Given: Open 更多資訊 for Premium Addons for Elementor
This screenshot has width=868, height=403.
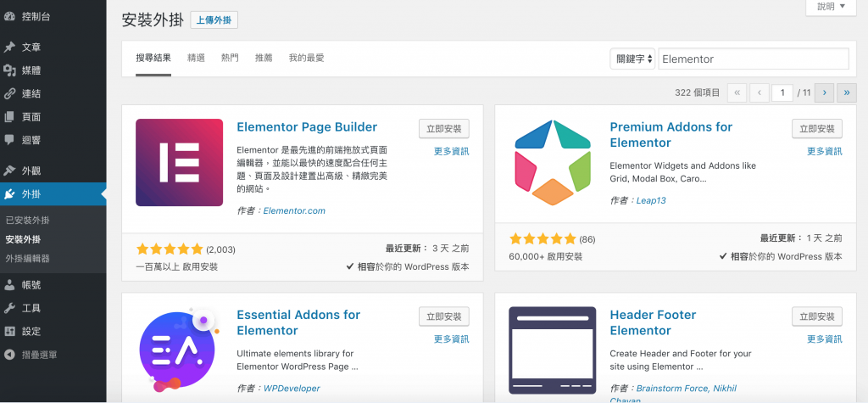Looking at the screenshot, I should 824,151.
